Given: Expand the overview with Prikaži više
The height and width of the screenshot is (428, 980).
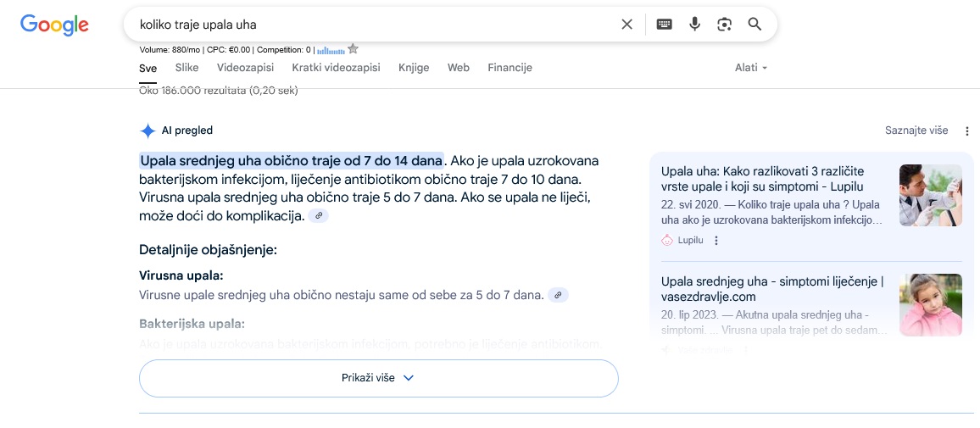Looking at the screenshot, I should click(378, 378).
